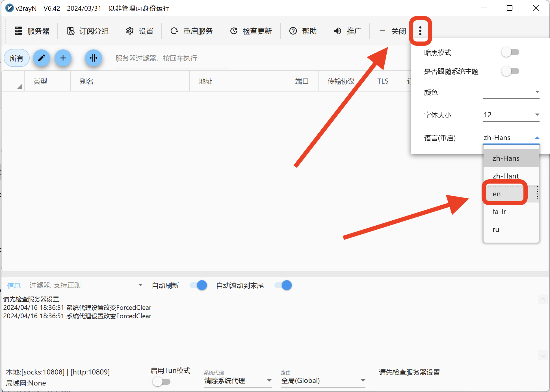The height and width of the screenshot is (392, 550).
Task: Click the blue auto column width icon
Action: click(94, 58)
